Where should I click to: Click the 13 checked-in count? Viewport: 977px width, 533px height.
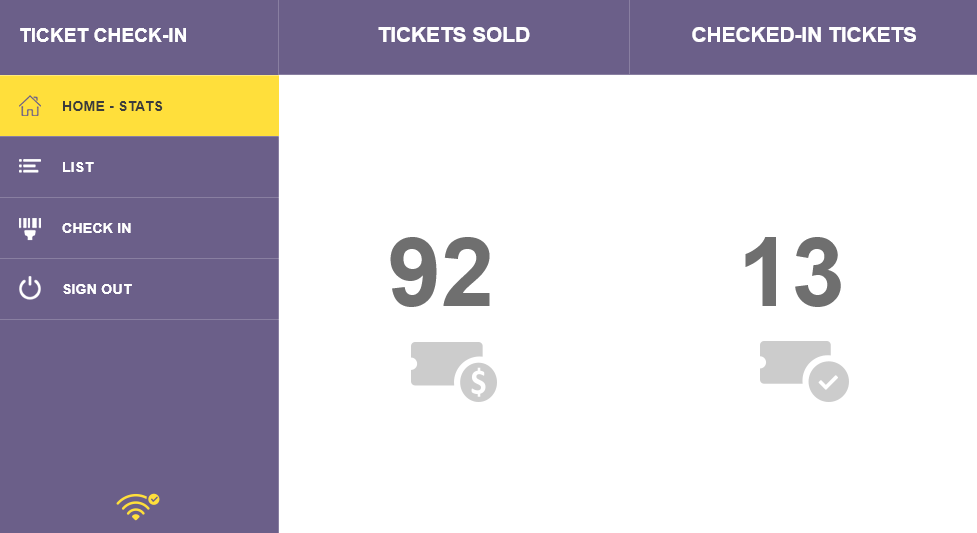tap(793, 272)
